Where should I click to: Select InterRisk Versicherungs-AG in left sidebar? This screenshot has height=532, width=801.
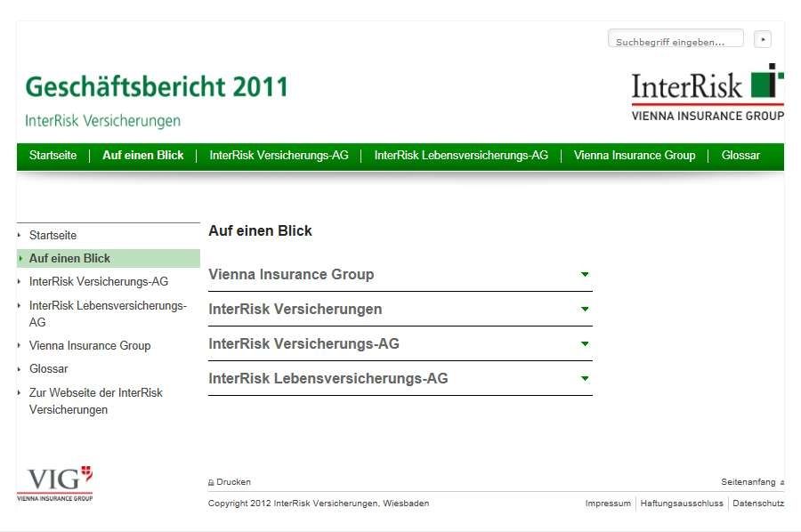click(98, 282)
